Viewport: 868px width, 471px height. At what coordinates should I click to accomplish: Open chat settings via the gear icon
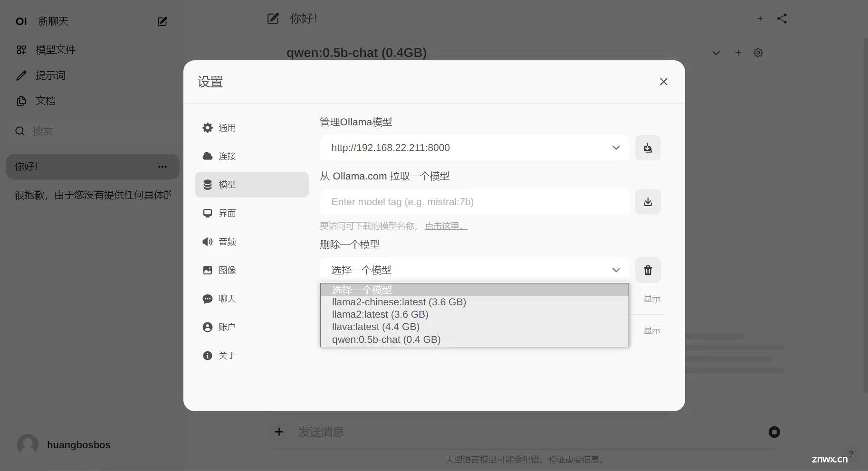(x=758, y=53)
